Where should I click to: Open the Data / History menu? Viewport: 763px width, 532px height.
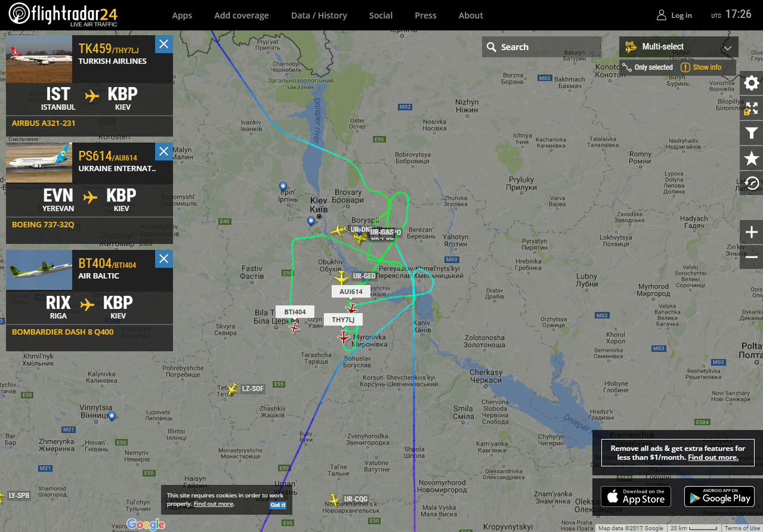(x=319, y=16)
